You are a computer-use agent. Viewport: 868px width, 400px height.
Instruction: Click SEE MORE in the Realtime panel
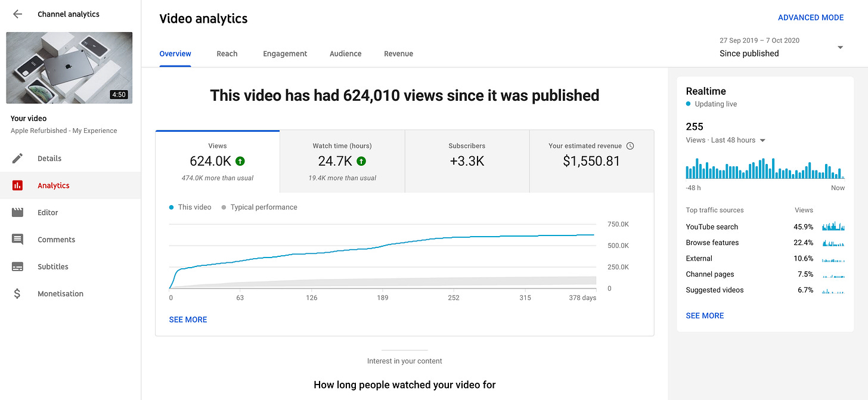(705, 315)
